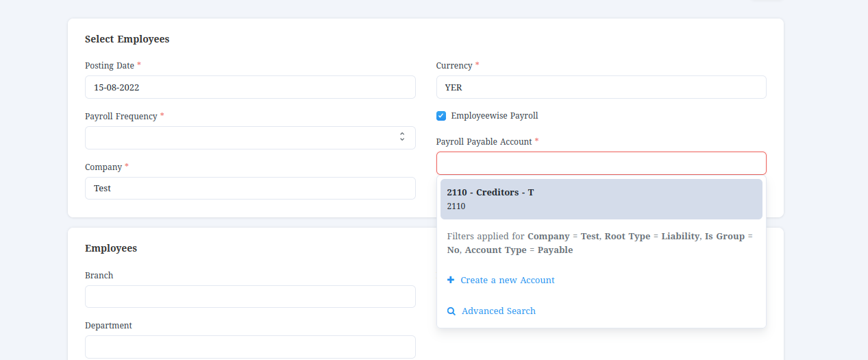Click the Company label
This screenshot has height=360, width=868.
coord(103,167)
